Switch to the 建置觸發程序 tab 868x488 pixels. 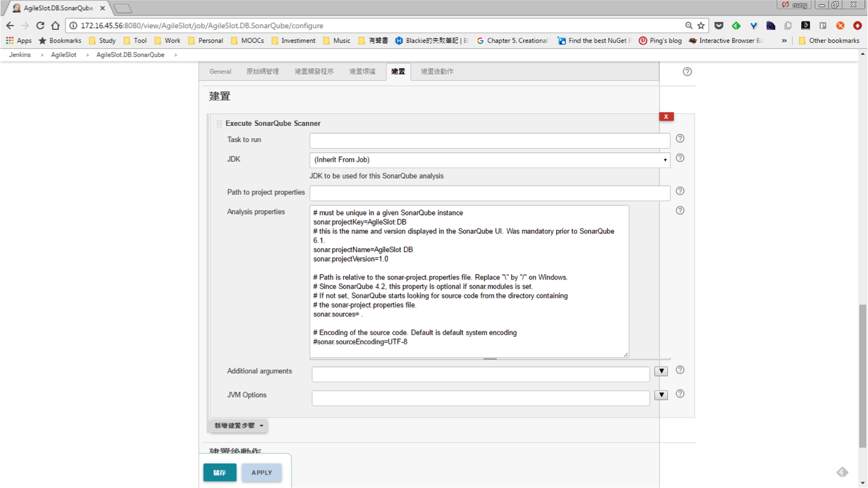point(314,72)
